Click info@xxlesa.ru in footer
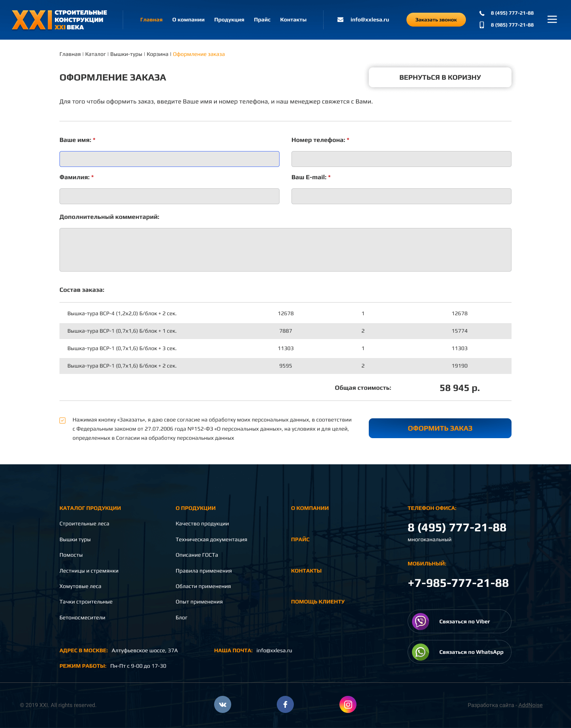The image size is (571, 728). tap(274, 651)
